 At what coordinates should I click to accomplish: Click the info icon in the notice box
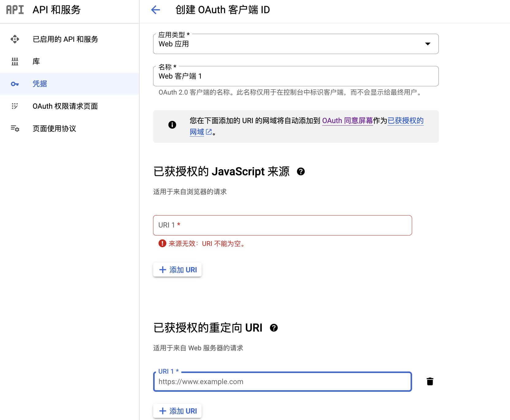click(x=172, y=125)
